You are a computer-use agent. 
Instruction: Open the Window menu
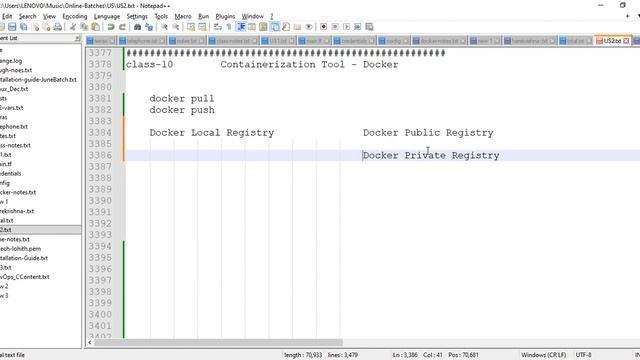pyautogui.click(x=253, y=16)
